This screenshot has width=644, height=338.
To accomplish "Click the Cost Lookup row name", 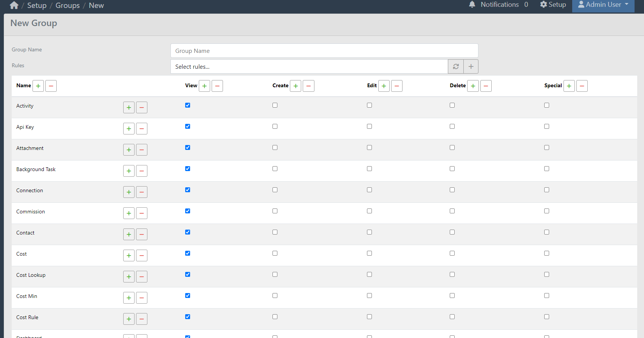I will point(31,275).
